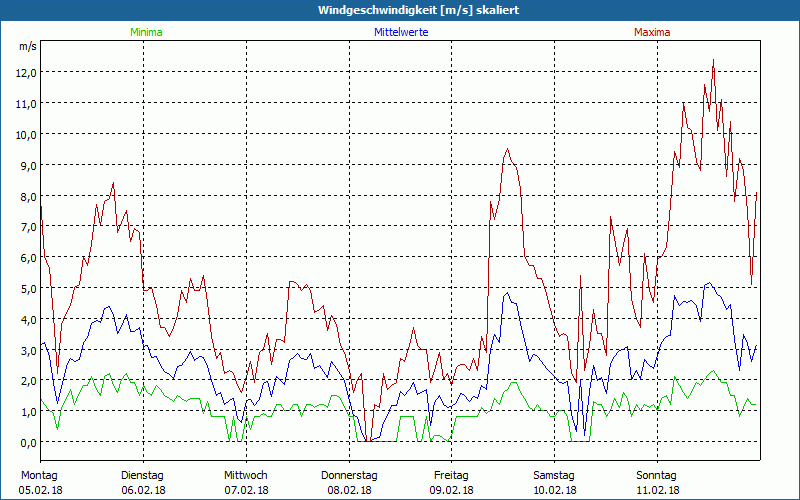The width and height of the screenshot is (800, 500).
Task: Click the 3,0 y-axis value
Action: click(x=25, y=350)
